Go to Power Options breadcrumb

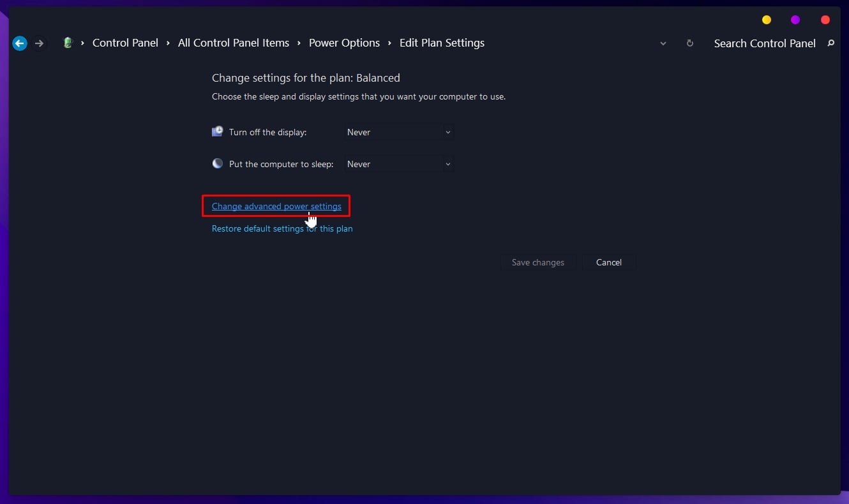point(344,43)
